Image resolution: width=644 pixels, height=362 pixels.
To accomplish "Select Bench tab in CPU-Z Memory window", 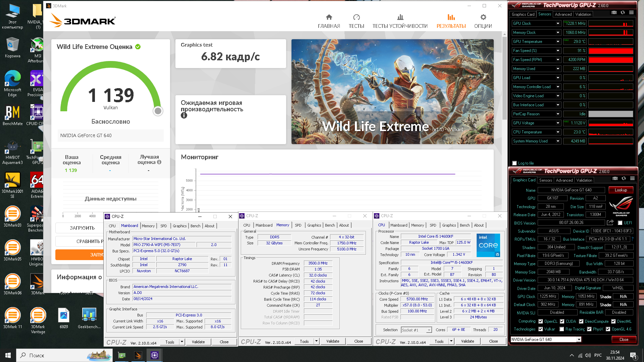I will [330, 225].
